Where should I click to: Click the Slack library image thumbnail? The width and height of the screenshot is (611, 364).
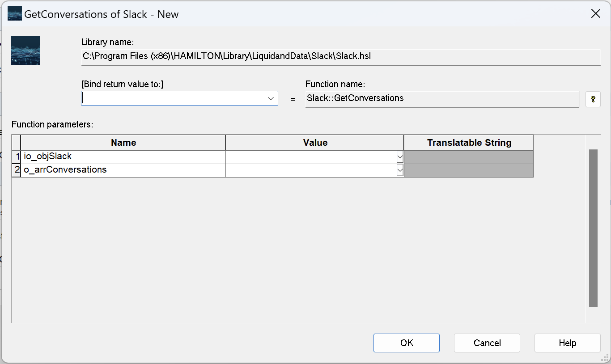point(25,51)
